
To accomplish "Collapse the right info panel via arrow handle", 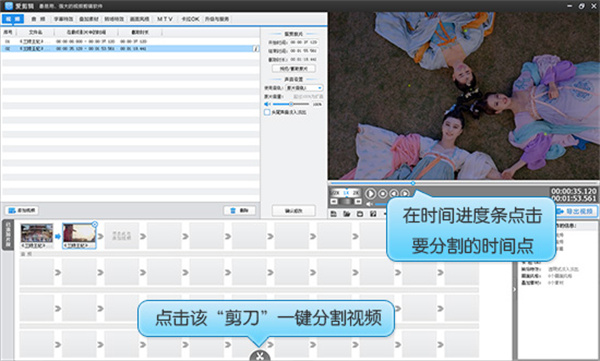I will tap(515, 289).
